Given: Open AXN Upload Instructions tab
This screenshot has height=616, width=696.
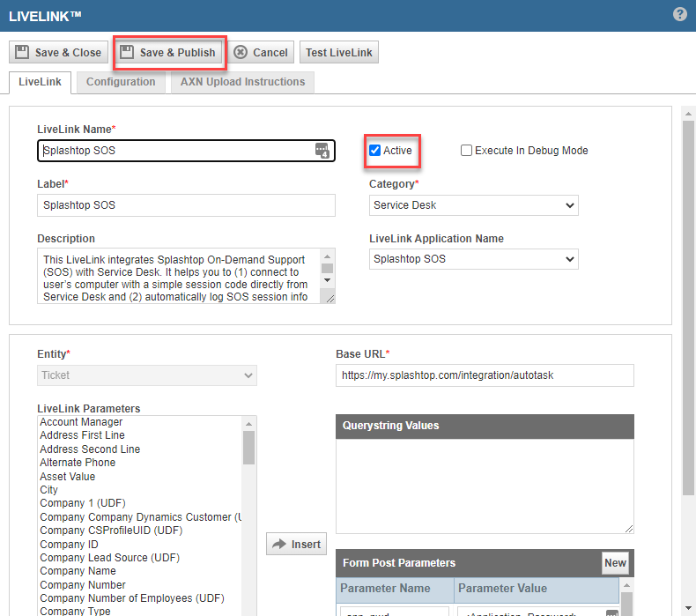Looking at the screenshot, I should pos(242,82).
